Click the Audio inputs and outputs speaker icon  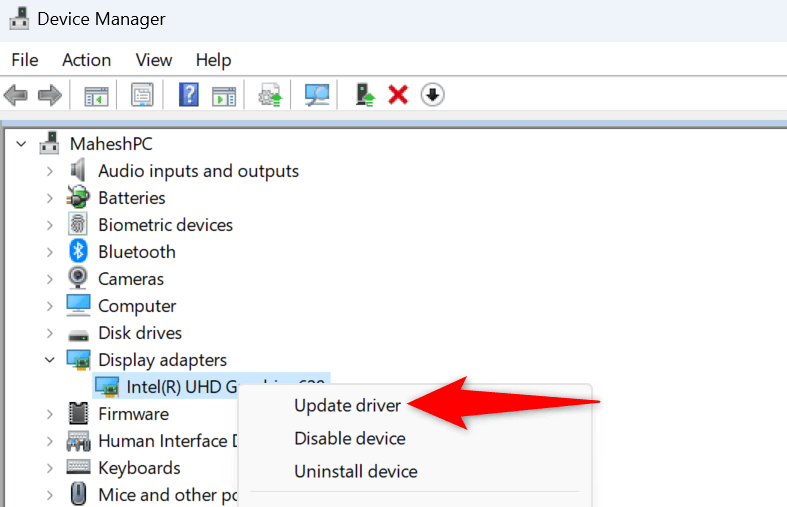point(78,170)
